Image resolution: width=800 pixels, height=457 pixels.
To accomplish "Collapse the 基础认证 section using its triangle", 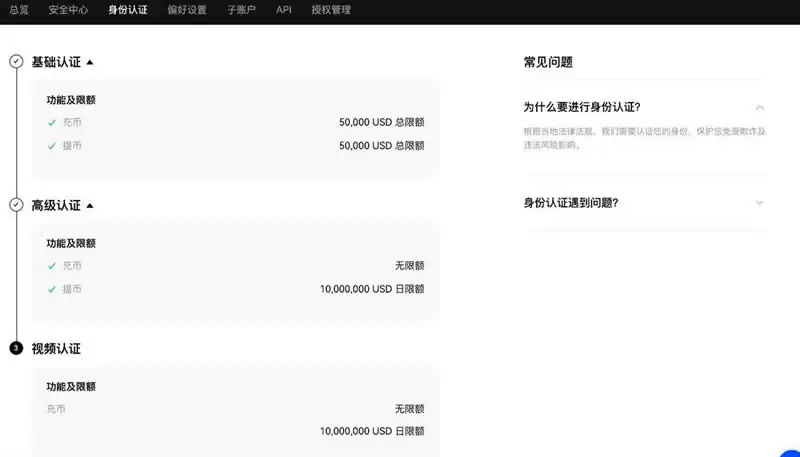I will pos(90,62).
